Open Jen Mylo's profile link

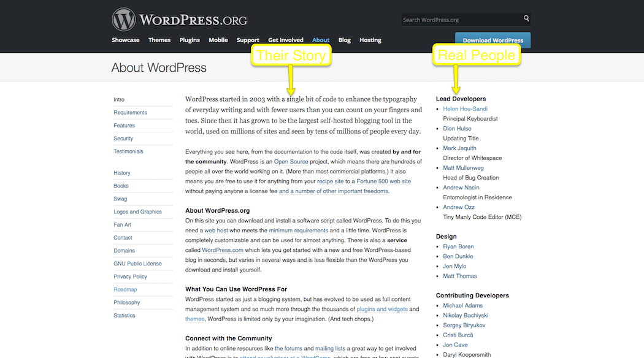(454, 267)
